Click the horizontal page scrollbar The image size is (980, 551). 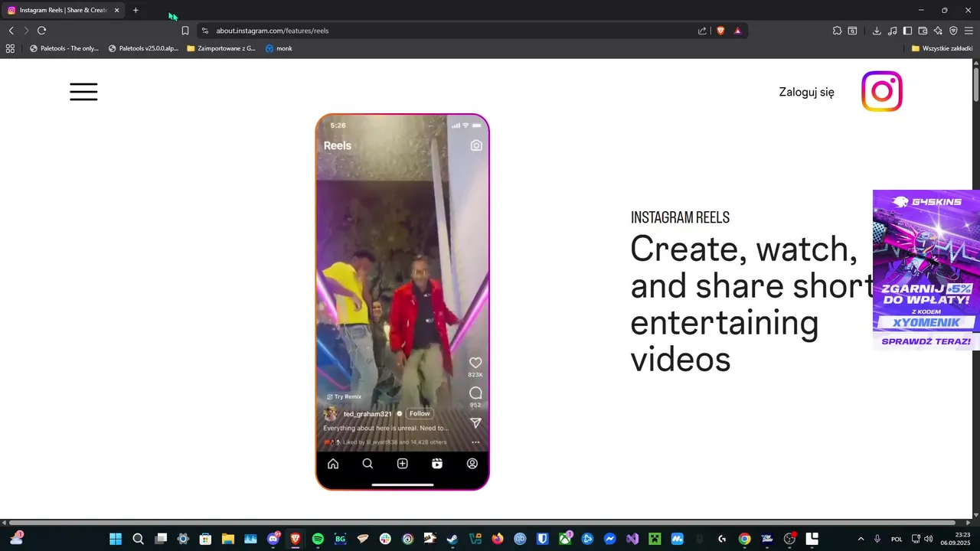(482, 523)
